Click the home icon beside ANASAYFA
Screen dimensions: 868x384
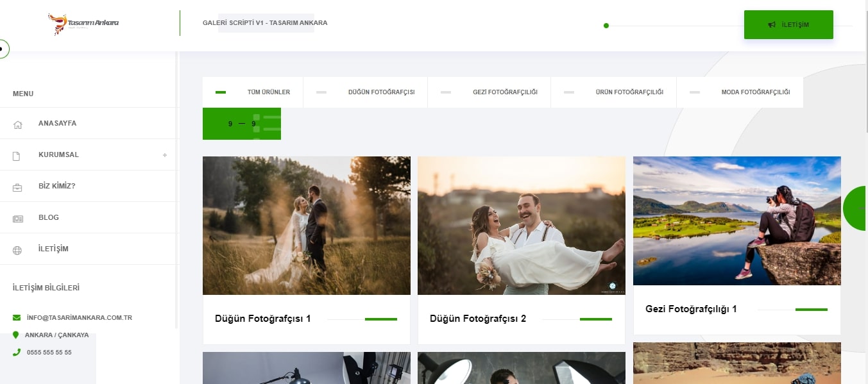click(17, 124)
